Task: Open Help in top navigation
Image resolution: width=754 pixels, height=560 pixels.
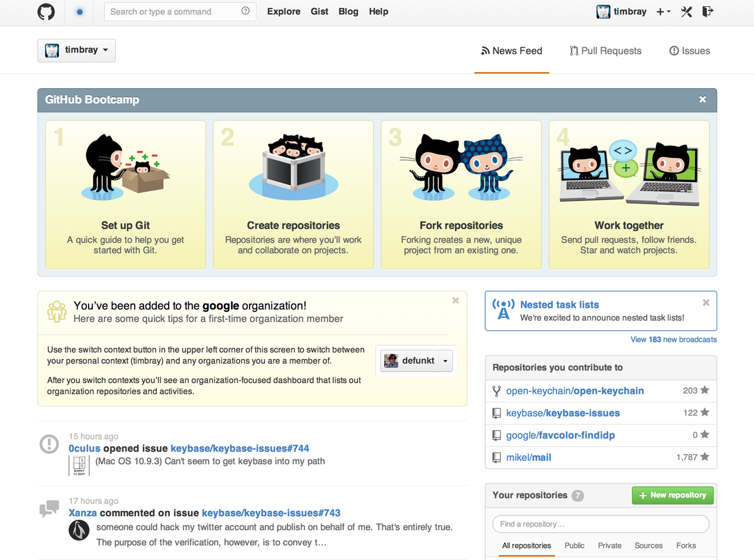Action: (378, 12)
